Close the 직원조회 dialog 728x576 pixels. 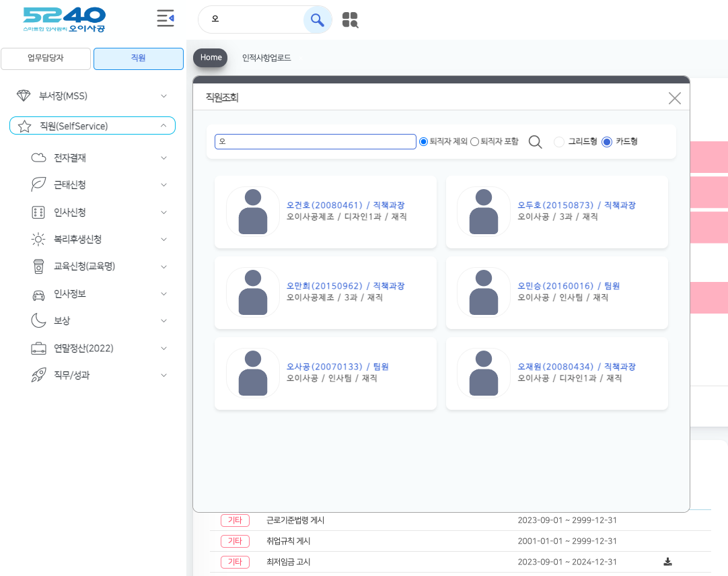(x=674, y=98)
